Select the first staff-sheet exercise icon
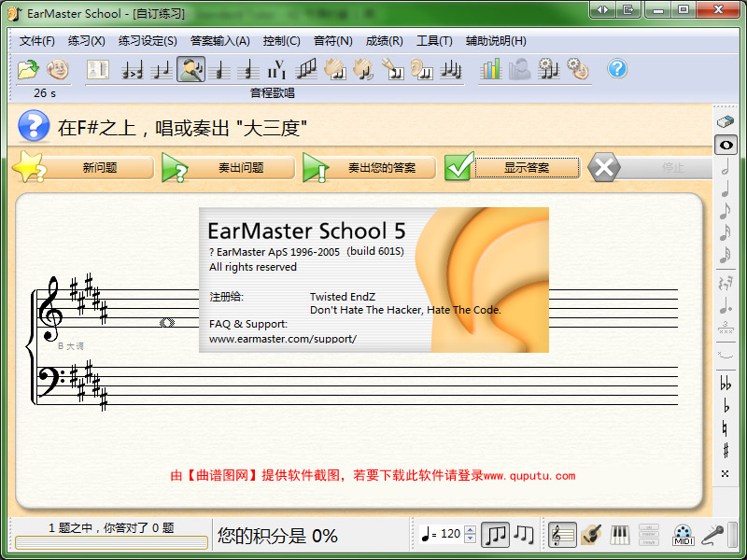 98,69
